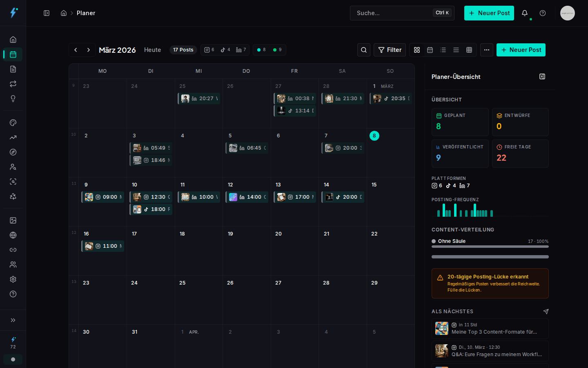
Task: Select the list view tab
Action: [443, 50]
